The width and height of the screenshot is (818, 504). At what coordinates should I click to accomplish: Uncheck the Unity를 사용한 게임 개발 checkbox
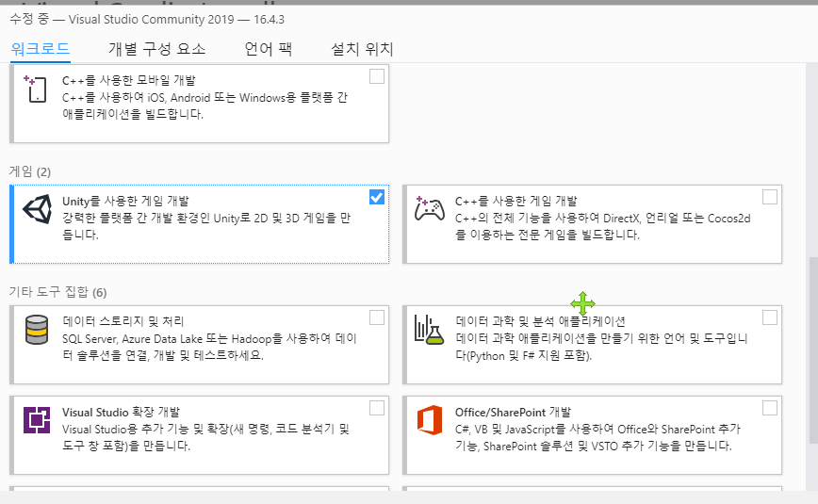377,197
